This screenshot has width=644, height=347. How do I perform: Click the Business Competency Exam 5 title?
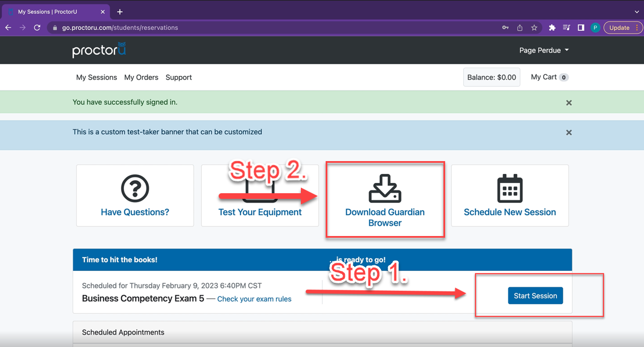point(143,299)
